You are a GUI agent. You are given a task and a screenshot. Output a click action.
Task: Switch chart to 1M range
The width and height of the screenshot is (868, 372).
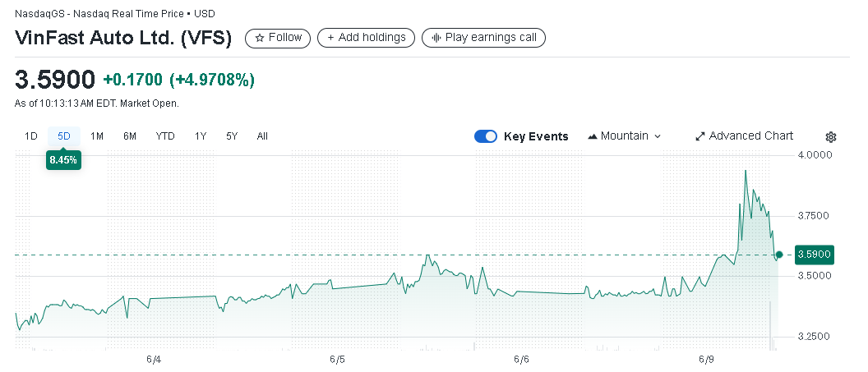pos(97,136)
